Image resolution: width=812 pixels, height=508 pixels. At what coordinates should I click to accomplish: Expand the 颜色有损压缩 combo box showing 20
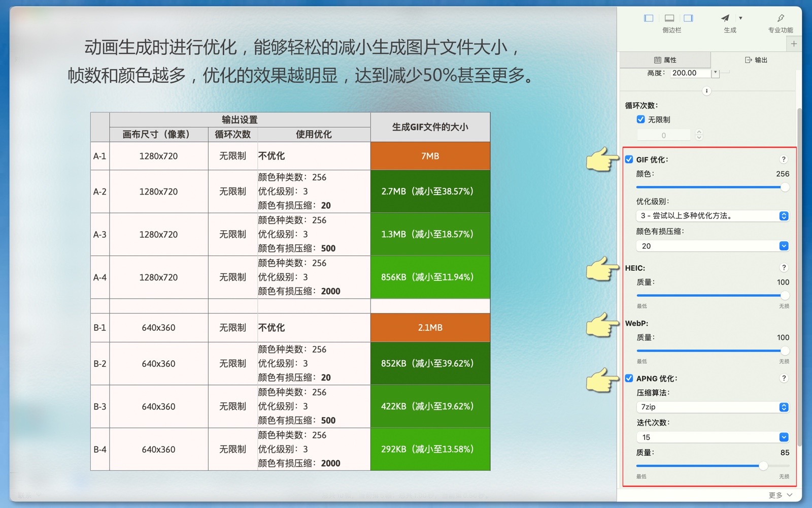(x=784, y=246)
